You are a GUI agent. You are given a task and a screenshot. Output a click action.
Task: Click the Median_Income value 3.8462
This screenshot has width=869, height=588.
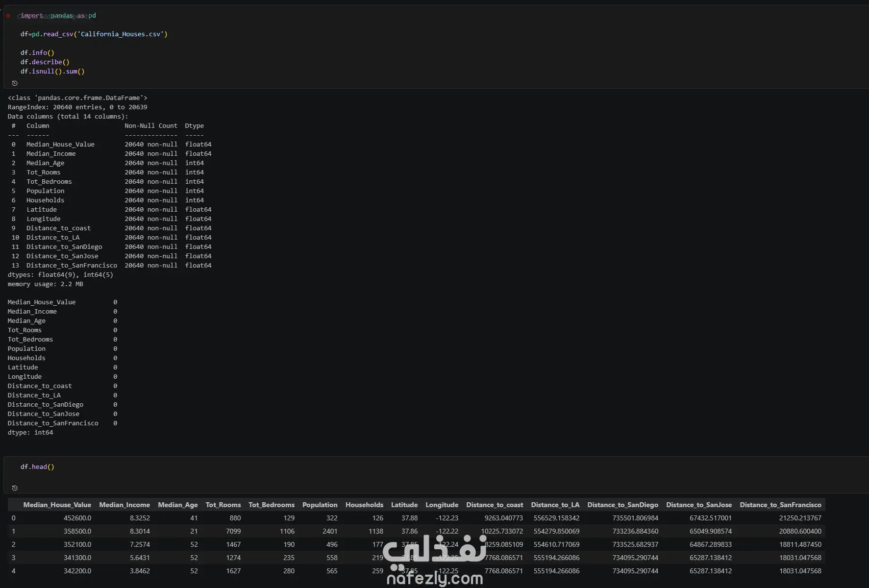click(x=140, y=571)
